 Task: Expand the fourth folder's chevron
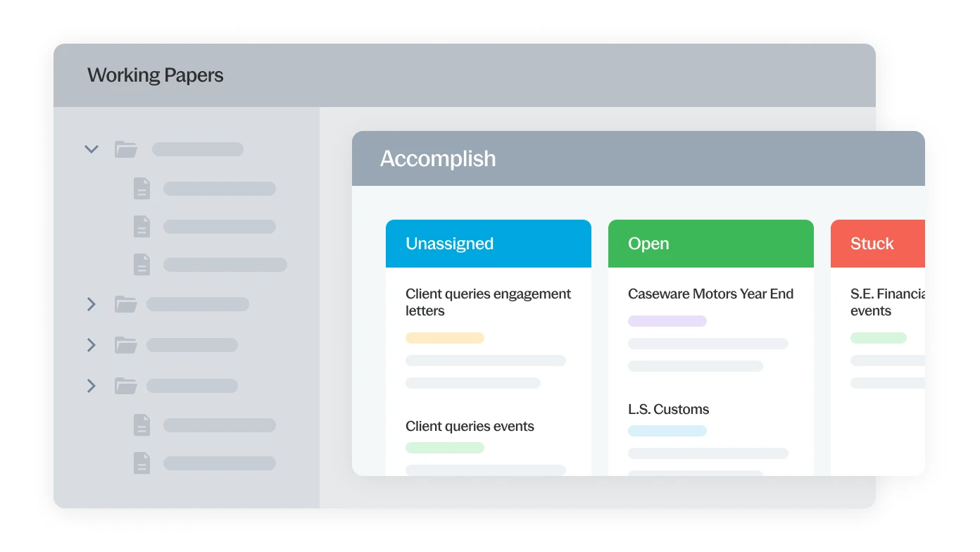click(91, 386)
